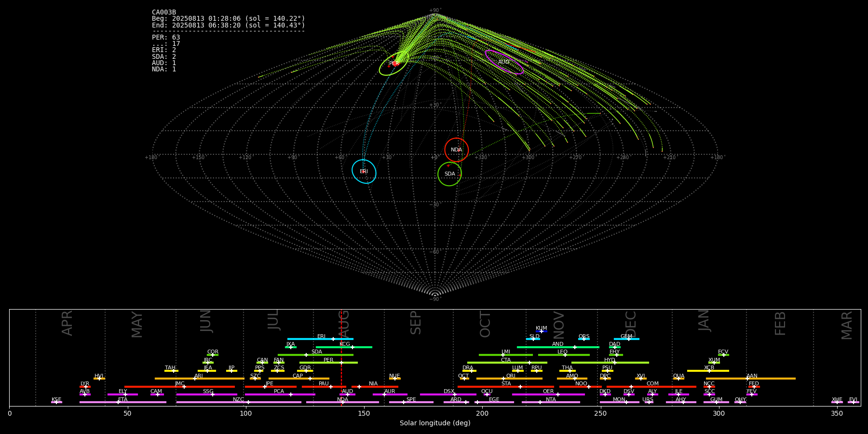The height and width of the screenshot is (434, 868).
Task: Select the PAU red activity bar
Action: [x=324, y=387]
